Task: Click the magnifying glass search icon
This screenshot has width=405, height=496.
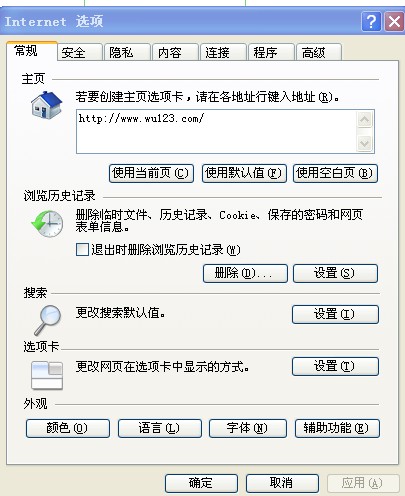Action: click(x=47, y=320)
